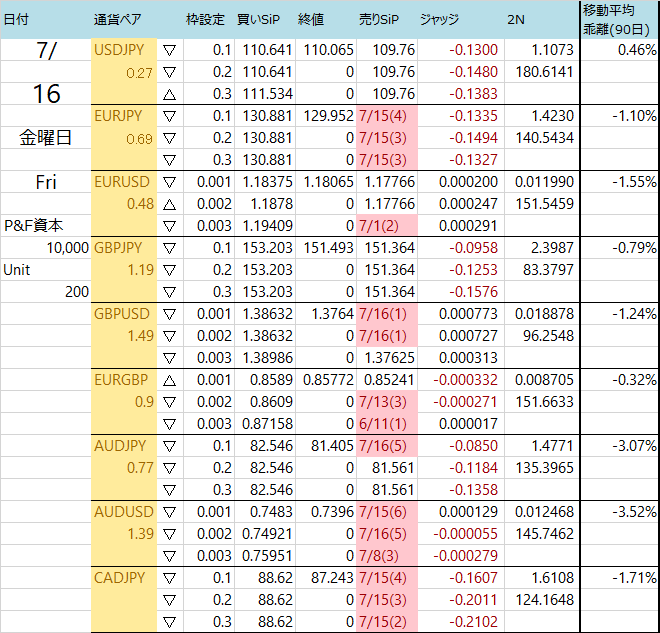Select the 移動平均乖離(90日) header

click(x=617, y=19)
